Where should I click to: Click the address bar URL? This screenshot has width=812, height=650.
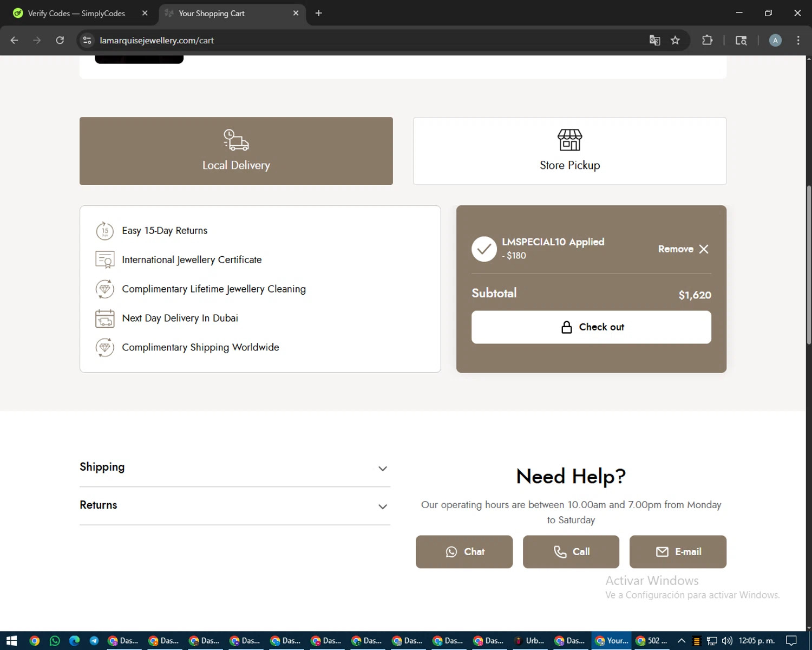tap(156, 41)
